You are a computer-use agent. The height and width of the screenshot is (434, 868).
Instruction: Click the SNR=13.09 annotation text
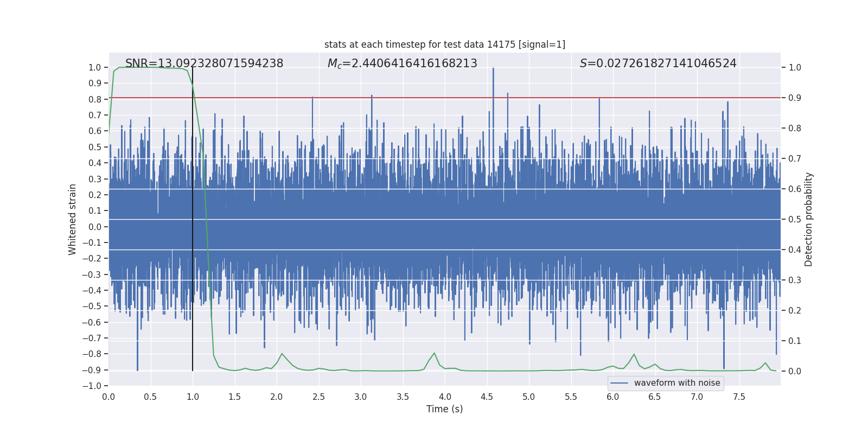tap(205, 63)
